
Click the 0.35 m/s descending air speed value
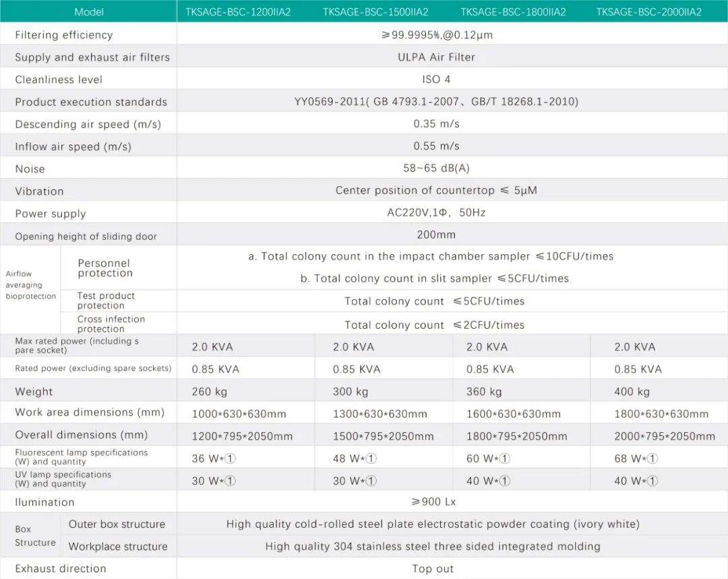pos(436,124)
